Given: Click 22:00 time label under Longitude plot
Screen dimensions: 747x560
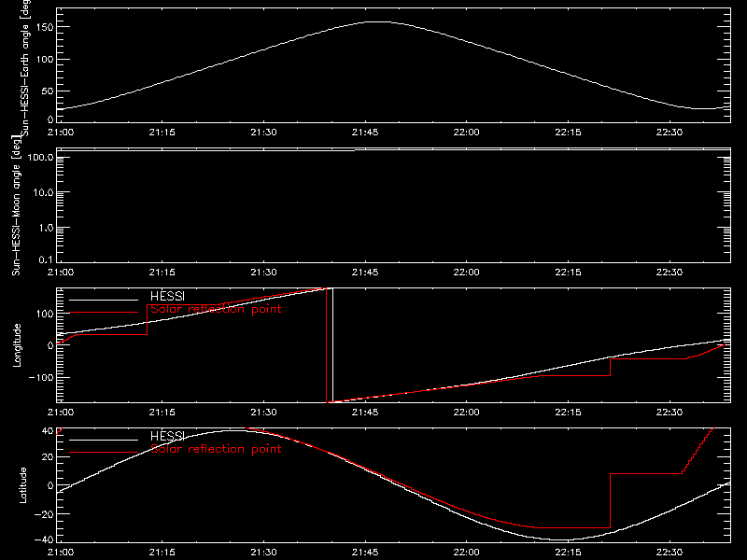Looking at the screenshot, I should coord(466,413).
